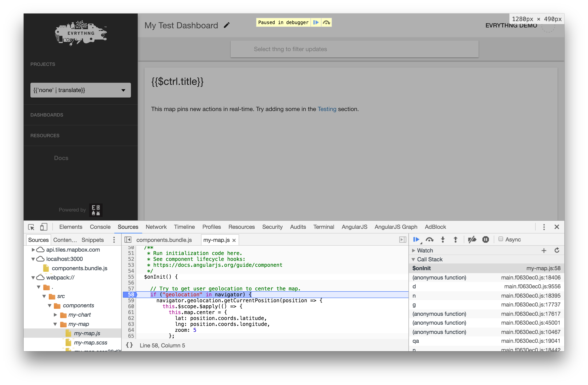Select call stack frame main.f0630ec0.js:45001
The height and width of the screenshot is (385, 588).
486,323
